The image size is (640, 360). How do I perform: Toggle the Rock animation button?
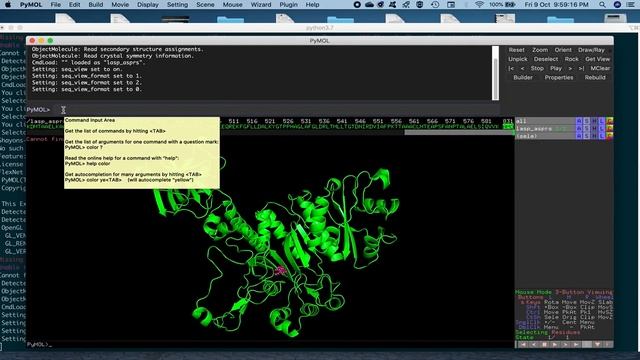pos(571,59)
